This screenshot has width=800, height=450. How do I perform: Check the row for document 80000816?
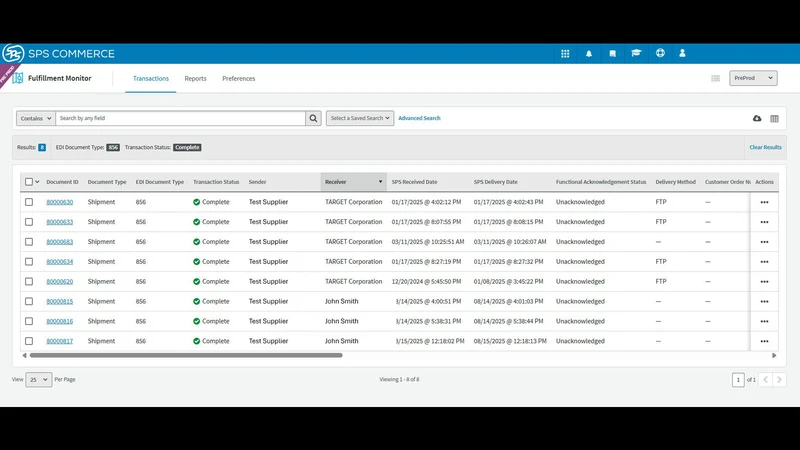coord(29,321)
